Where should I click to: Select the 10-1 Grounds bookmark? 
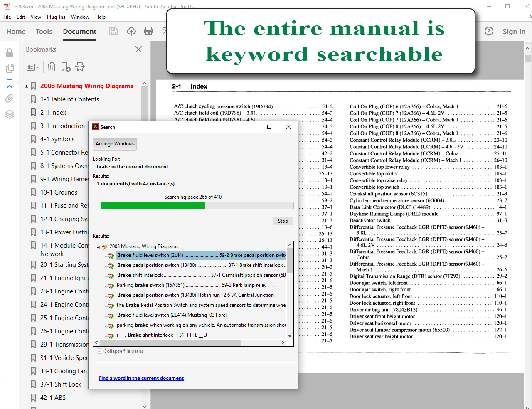click(59, 192)
